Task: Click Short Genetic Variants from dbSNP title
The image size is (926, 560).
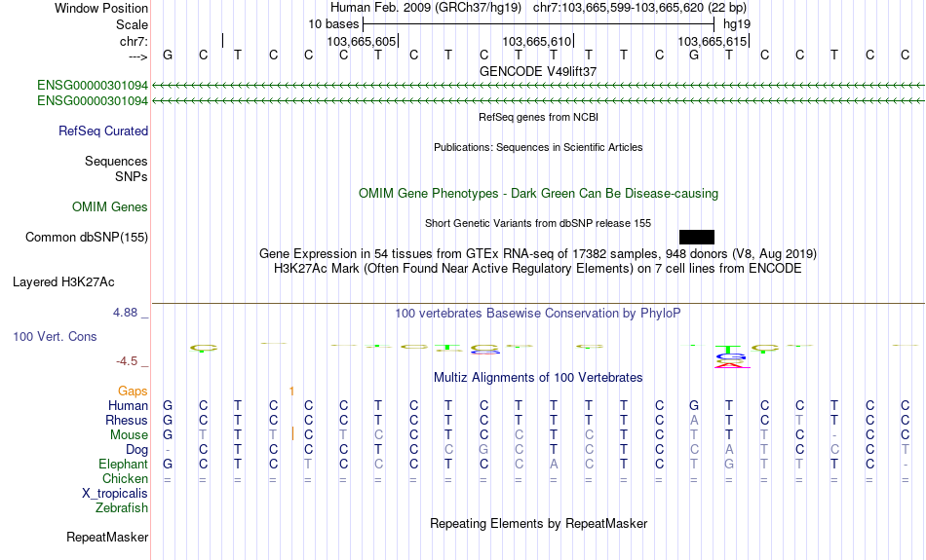Action: pos(538,224)
